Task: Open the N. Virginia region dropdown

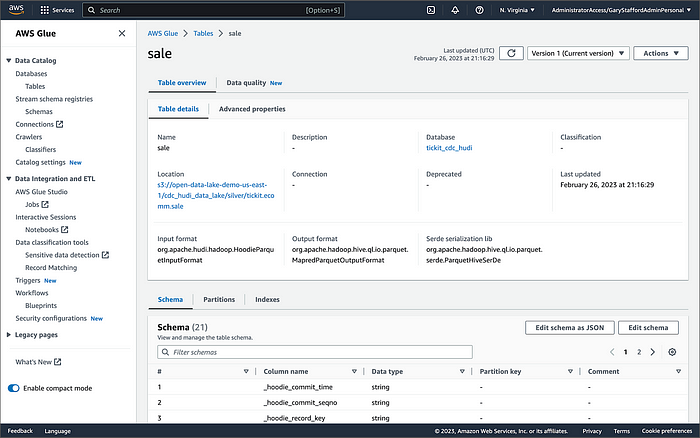Action: (x=517, y=10)
